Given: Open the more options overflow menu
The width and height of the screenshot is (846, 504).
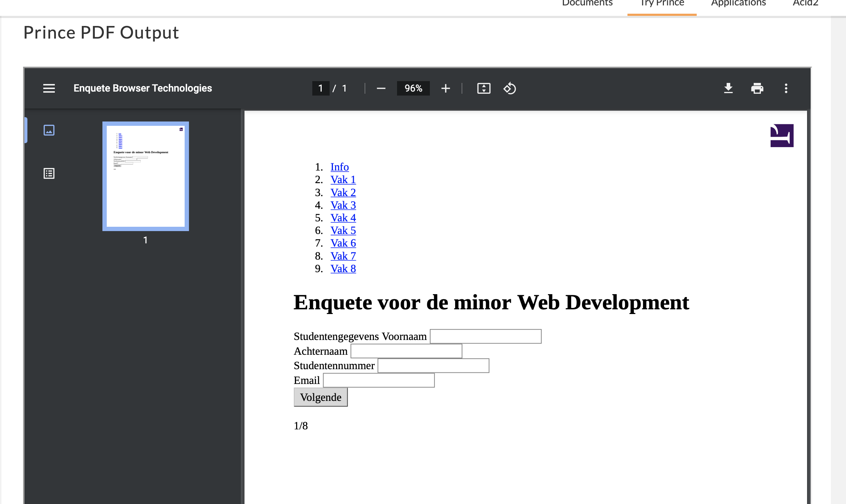Looking at the screenshot, I should tap(786, 88).
